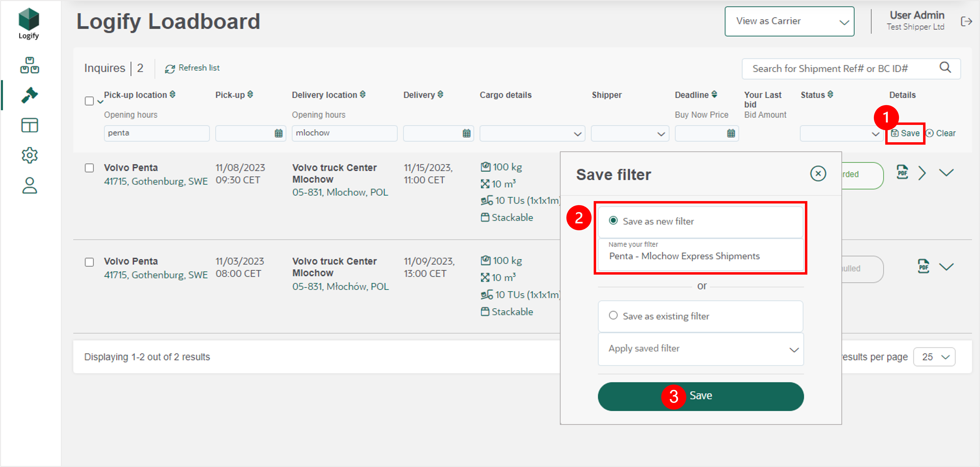Open results per page 25 dropdown
980x467 pixels.
click(934, 357)
